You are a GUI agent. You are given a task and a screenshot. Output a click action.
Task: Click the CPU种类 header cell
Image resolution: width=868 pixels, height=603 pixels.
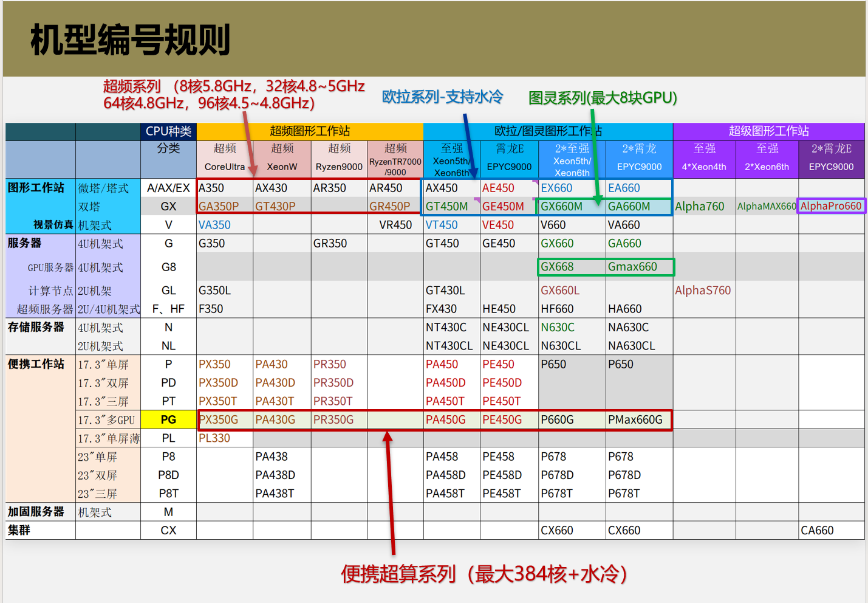coord(168,131)
